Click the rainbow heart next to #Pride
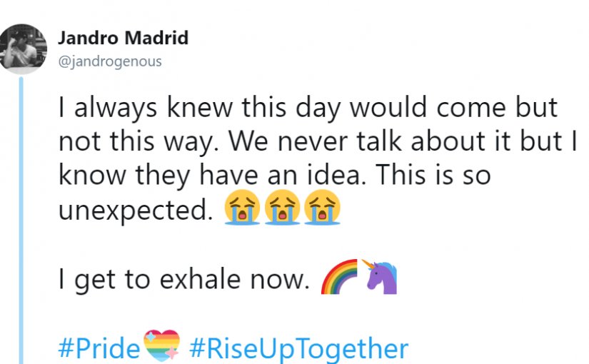The height and width of the screenshot is (364, 589). click(162, 345)
